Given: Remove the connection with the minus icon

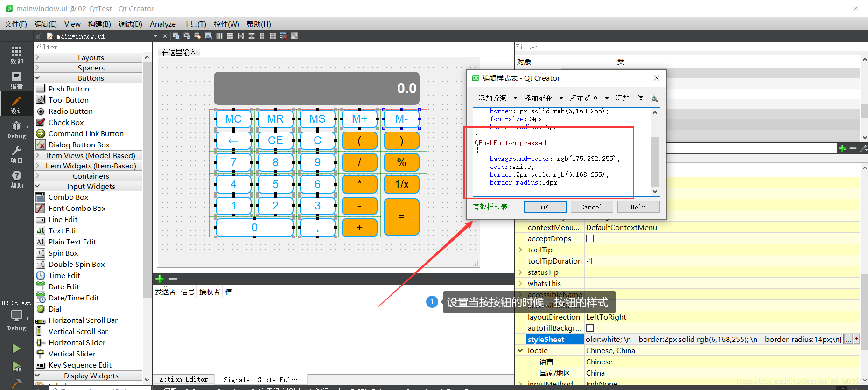Looking at the screenshot, I should click(173, 279).
